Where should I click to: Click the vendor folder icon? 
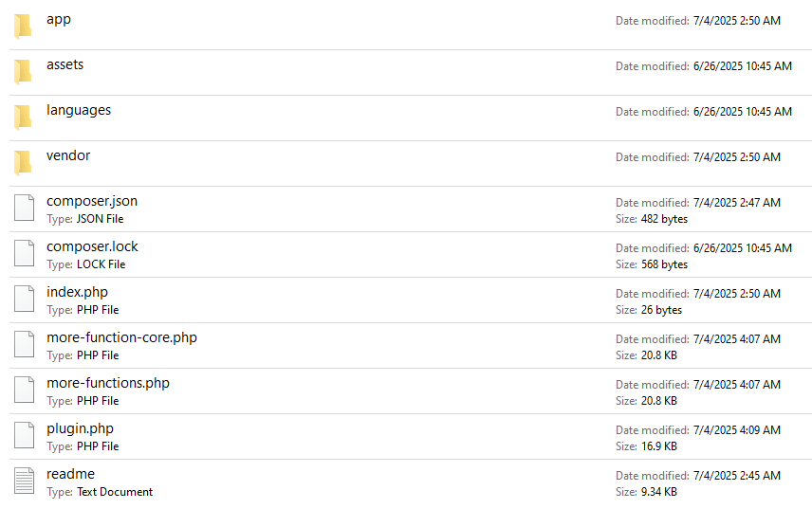23,163
